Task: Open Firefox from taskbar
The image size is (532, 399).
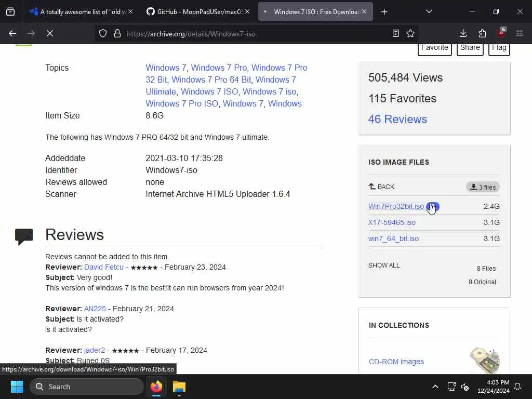Action: click(156, 387)
